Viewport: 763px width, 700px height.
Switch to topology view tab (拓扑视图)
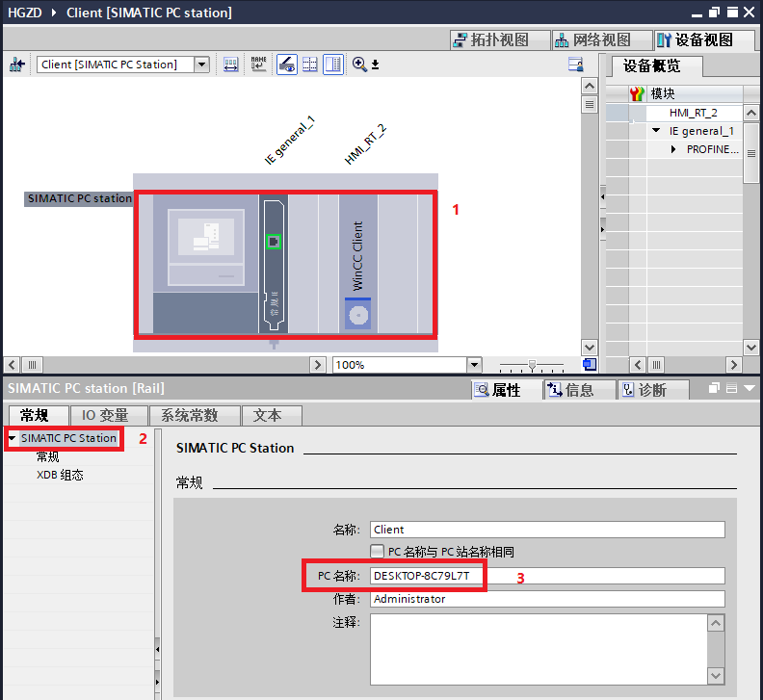(x=500, y=39)
